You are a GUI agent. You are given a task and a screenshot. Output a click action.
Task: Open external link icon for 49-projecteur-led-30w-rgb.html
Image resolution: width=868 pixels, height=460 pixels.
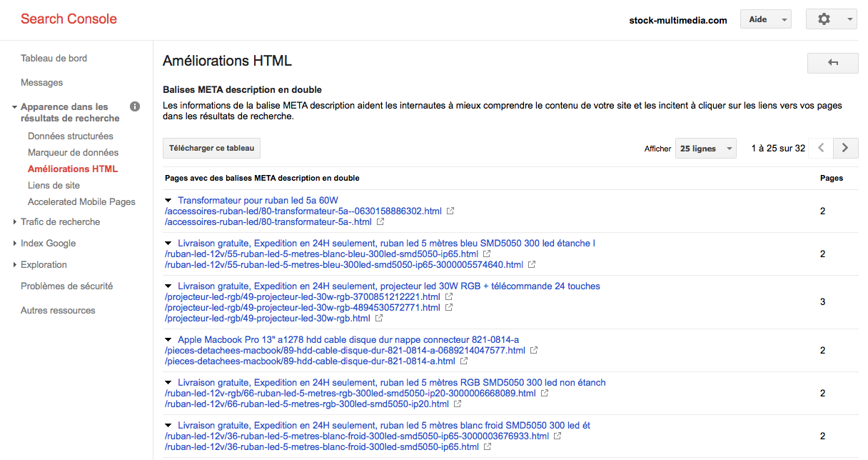pos(379,319)
